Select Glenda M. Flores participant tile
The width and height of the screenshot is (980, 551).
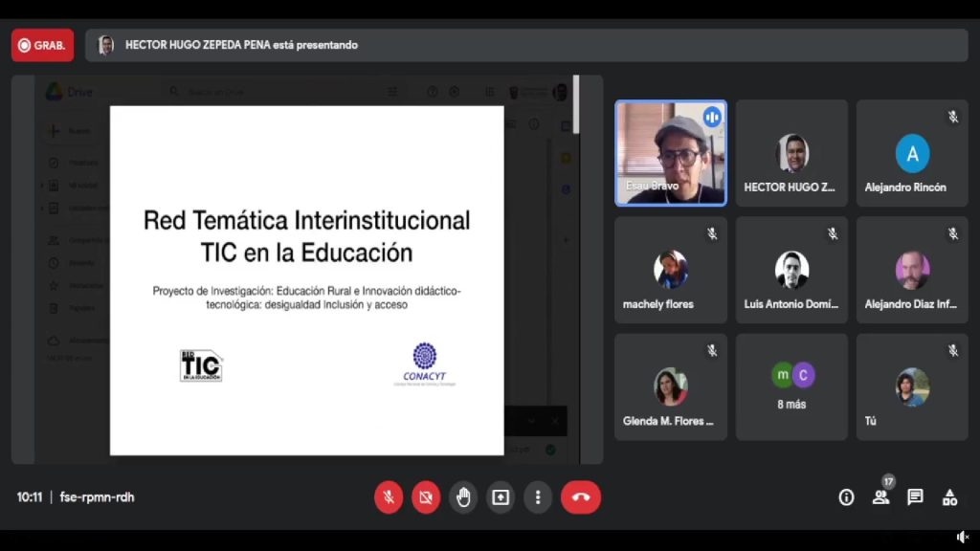pyautogui.click(x=670, y=386)
